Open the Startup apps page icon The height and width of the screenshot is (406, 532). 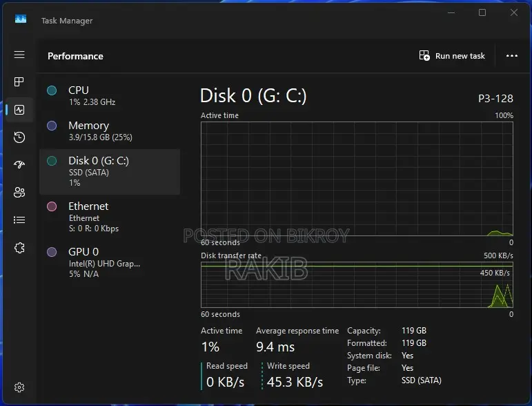click(x=19, y=164)
